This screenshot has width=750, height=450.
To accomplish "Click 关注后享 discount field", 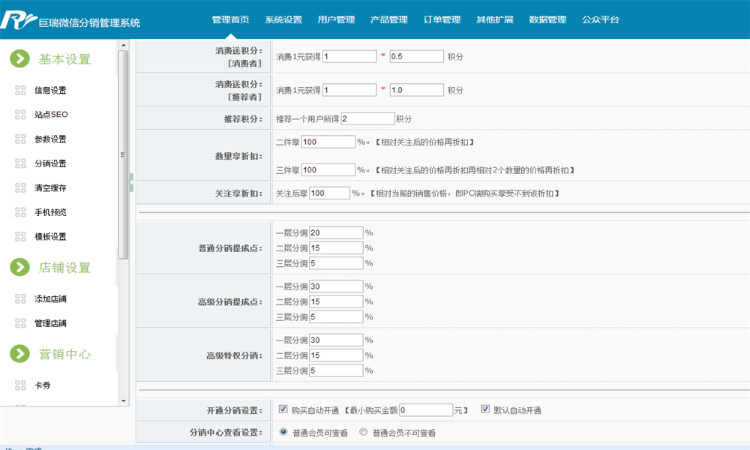I will point(330,193).
